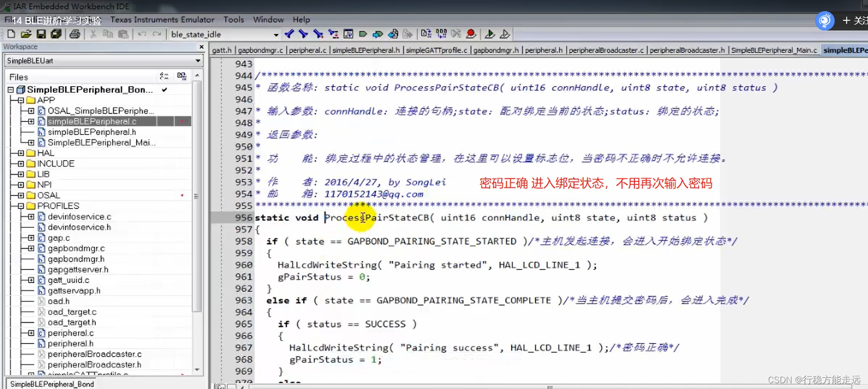The image size is (868, 389).
Task: Click the Save All toolbar icon
Action: tap(56, 34)
